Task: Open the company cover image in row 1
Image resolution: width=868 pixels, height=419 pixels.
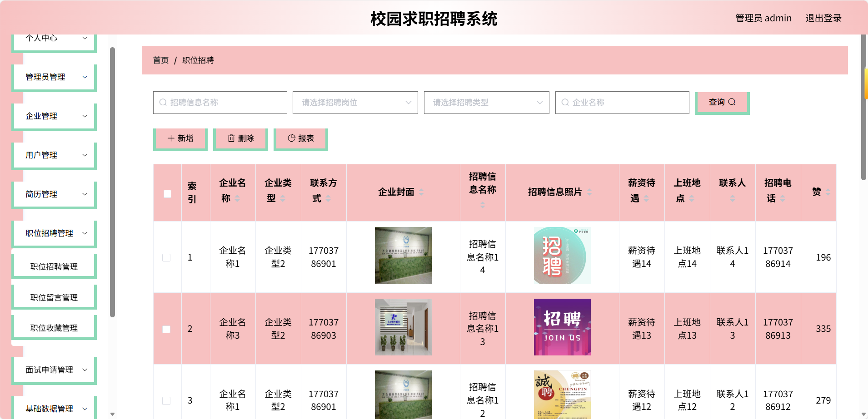Action: (403, 256)
